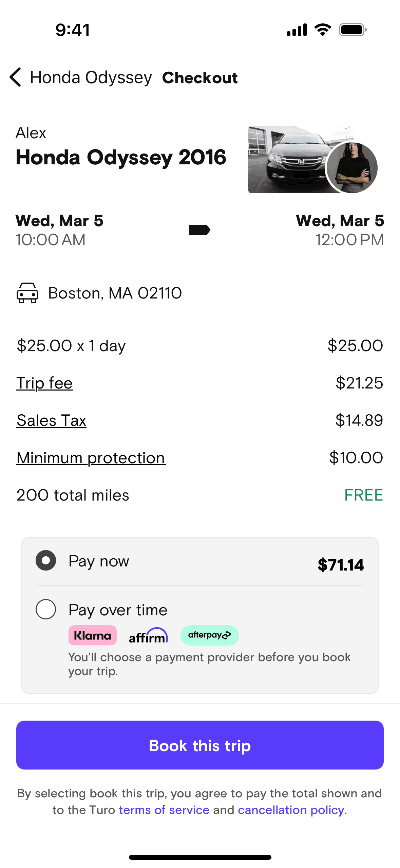This screenshot has width=400, height=868.
Task: Open the Sales Tax explanation
Action: pos(51,420)
